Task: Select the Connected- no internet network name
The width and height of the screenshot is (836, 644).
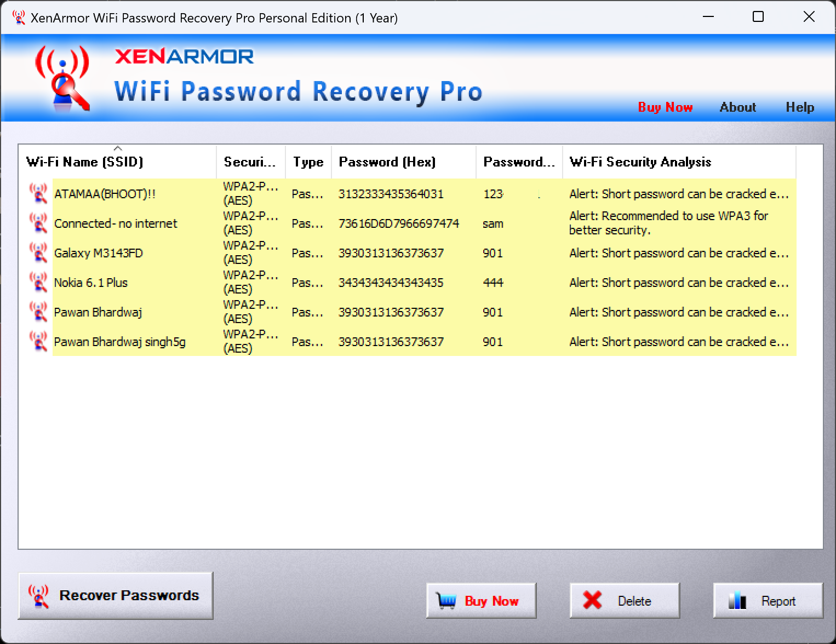Action: click(x=116, y=223)
